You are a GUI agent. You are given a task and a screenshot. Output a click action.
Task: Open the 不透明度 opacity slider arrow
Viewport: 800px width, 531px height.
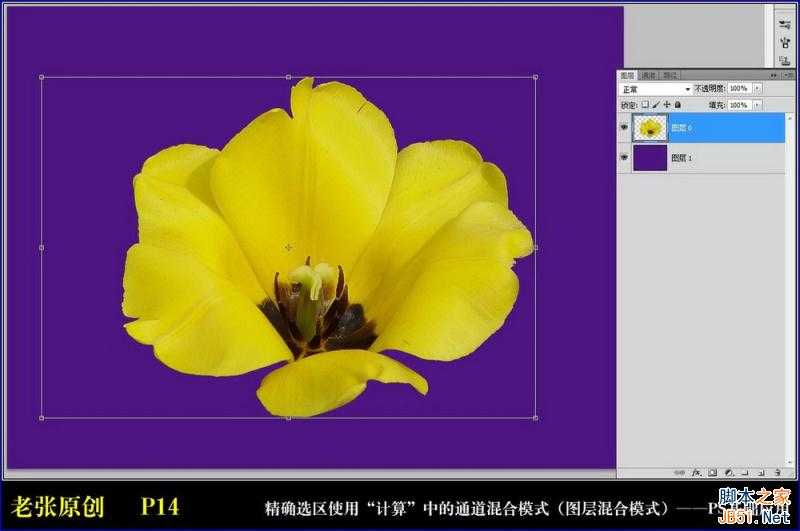(757, 88)
